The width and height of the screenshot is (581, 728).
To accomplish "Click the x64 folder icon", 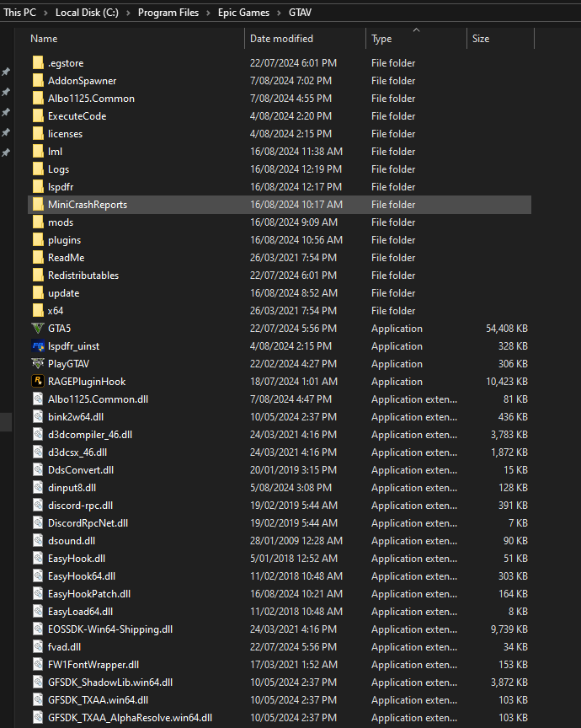I will coord(38,311).
